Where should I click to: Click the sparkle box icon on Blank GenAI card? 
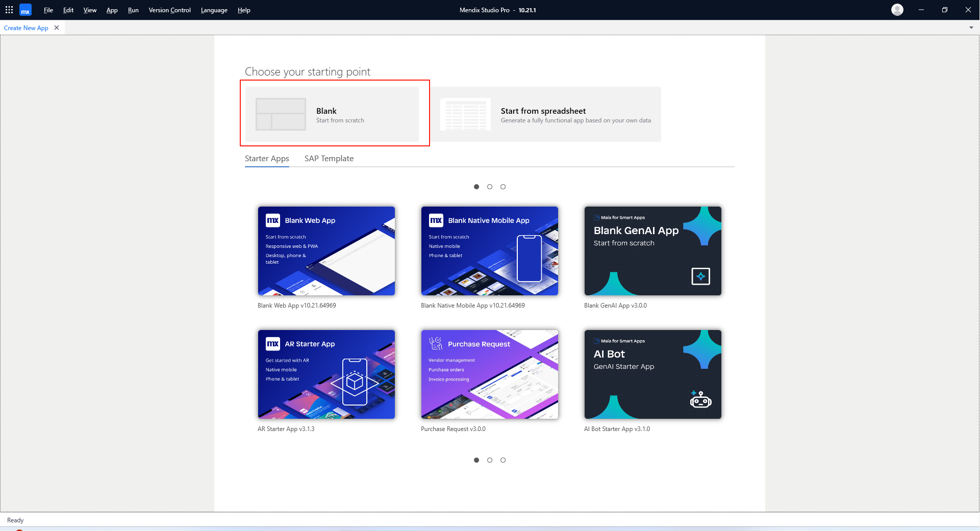701,276
